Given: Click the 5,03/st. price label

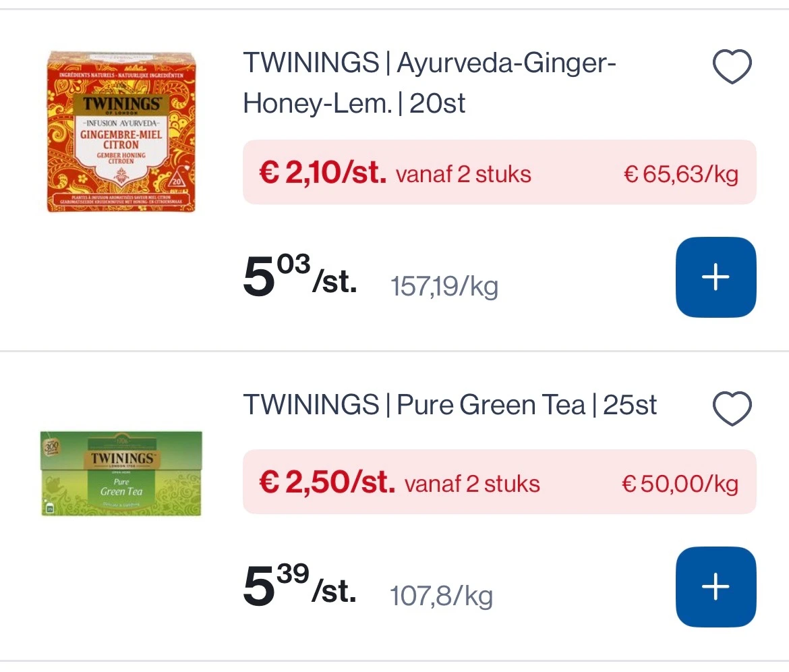Looking at the screenshot, I should 299,277.
